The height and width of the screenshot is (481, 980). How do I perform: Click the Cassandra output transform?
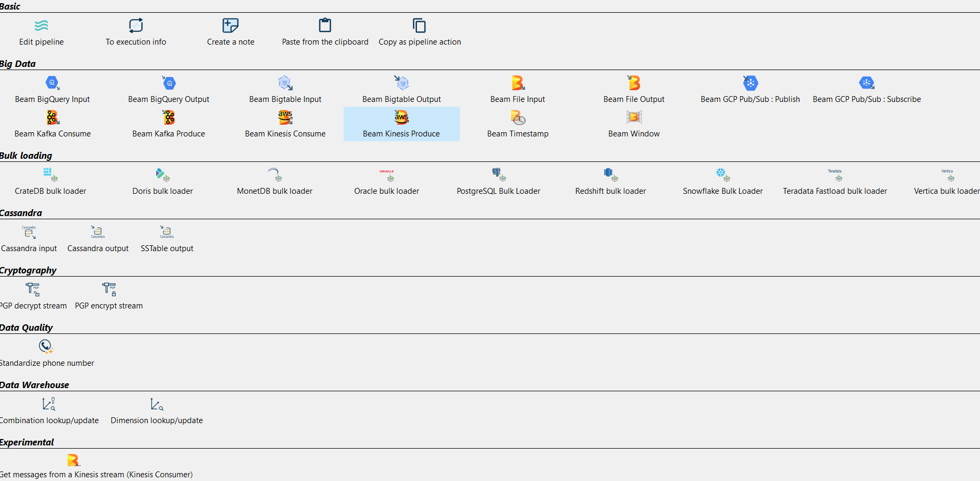click(98, 232)
